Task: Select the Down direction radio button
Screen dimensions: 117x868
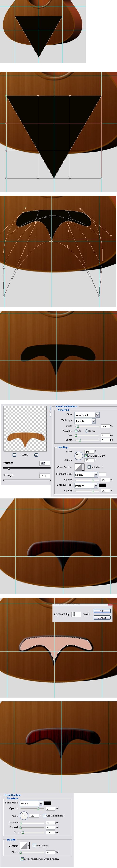Action: point(86,431)
